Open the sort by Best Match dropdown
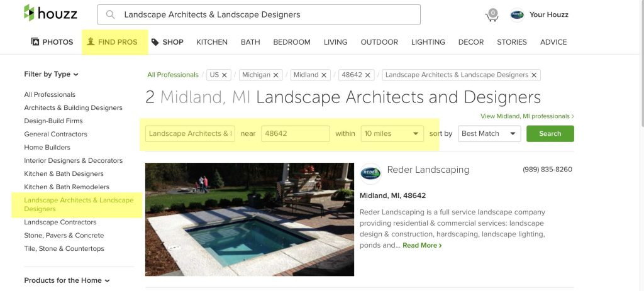The height and width of the screenshot is (291, 644). [489, 134]
